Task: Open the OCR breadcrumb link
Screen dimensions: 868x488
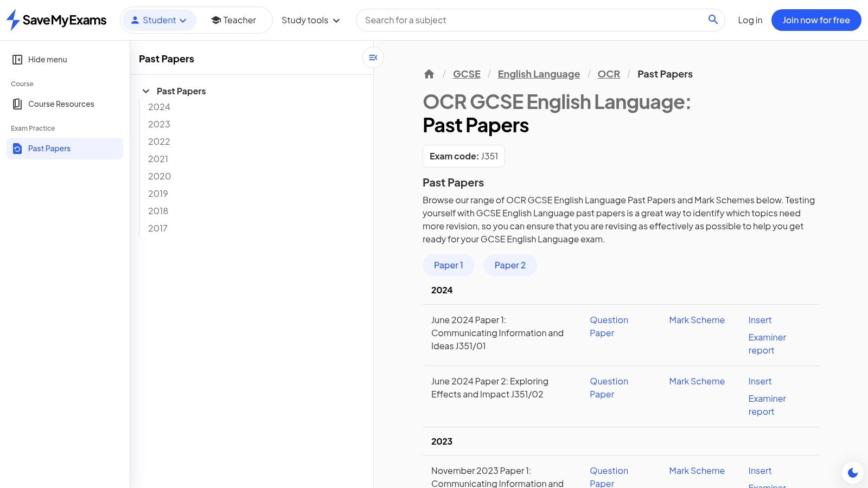Action: click(609, 74)
